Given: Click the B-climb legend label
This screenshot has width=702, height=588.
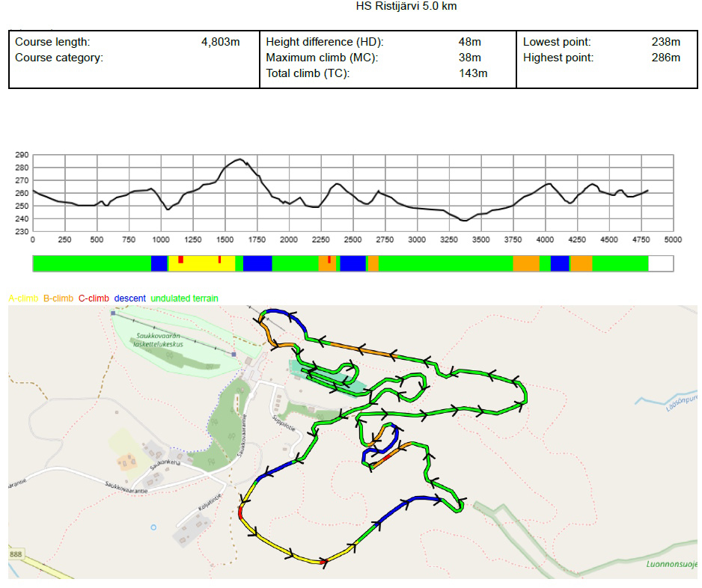Looking at the screenshot, I should (x=58, y=298).
